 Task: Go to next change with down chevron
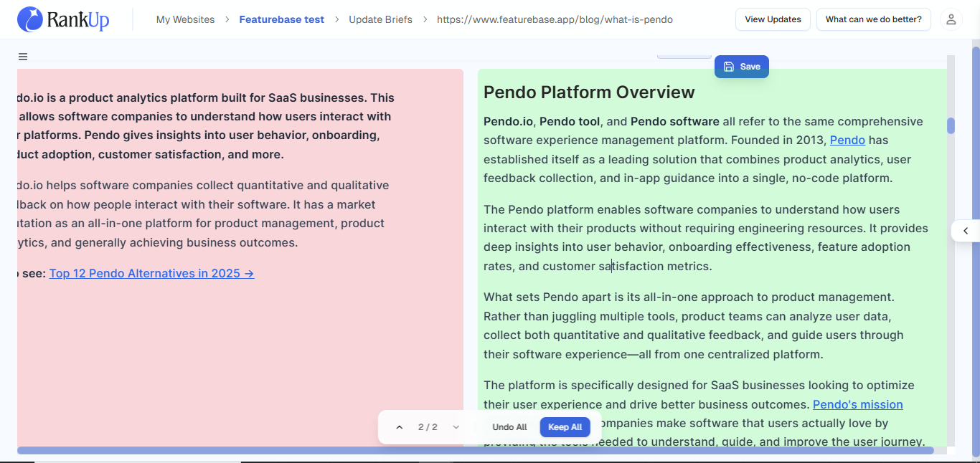point(456,427)
